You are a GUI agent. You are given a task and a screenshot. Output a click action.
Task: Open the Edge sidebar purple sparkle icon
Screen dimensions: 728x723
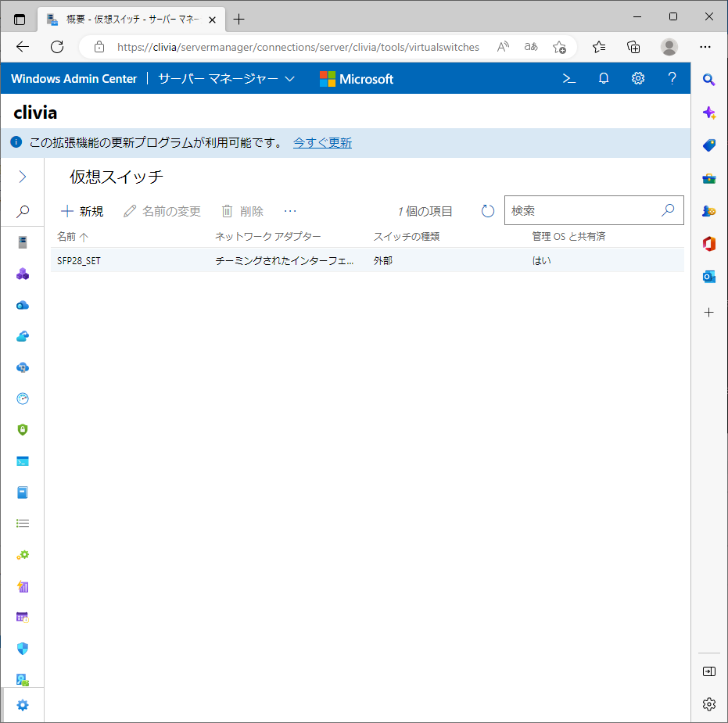click(708, 113)
